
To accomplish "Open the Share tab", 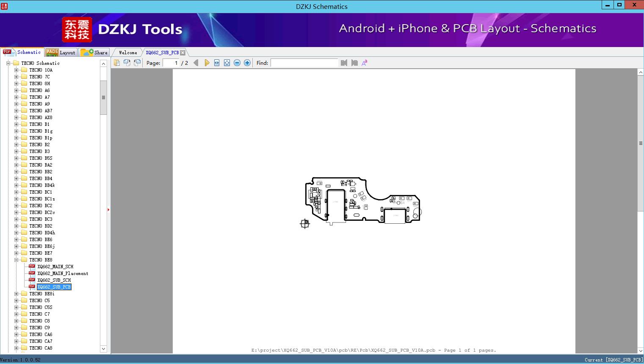I will pos(94,53).
